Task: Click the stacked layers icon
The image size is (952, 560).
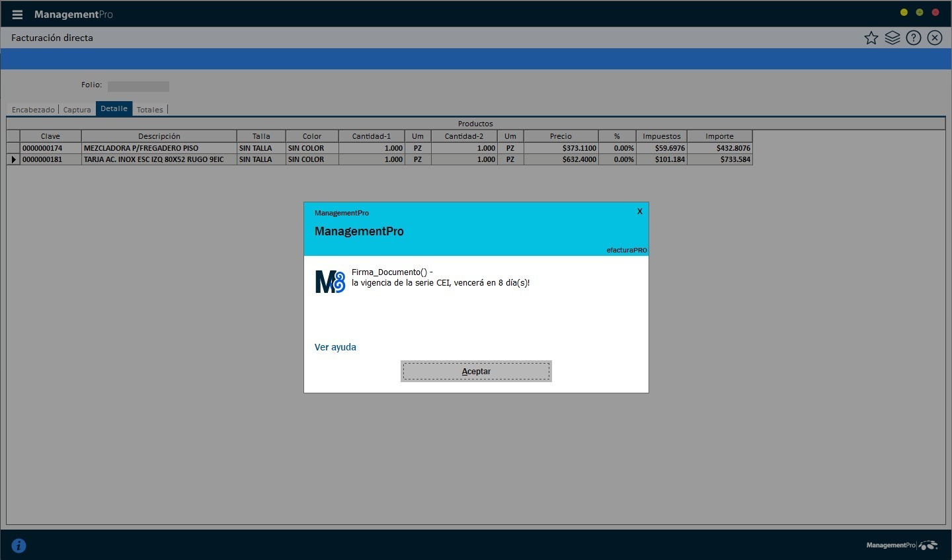Action: click(x=892, y=38)
